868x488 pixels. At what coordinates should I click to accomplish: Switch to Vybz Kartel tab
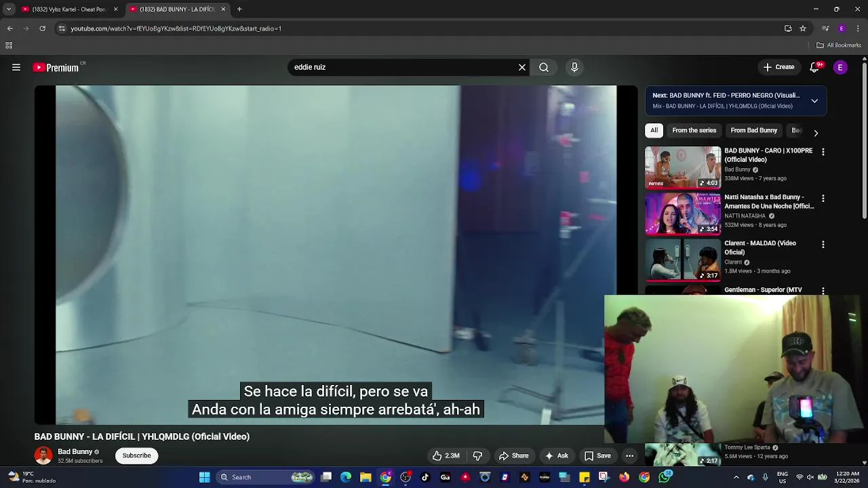pos(71,9)
